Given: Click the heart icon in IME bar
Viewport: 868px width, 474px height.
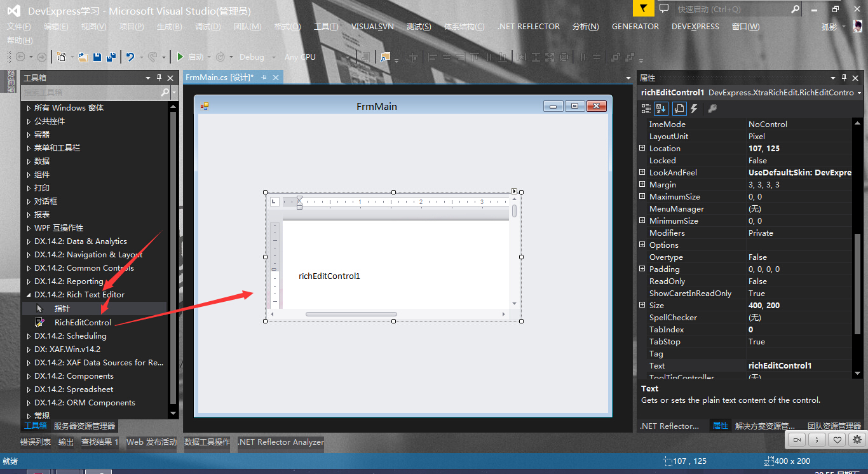Looking at the screenshot, I should (x=838, y=439).
